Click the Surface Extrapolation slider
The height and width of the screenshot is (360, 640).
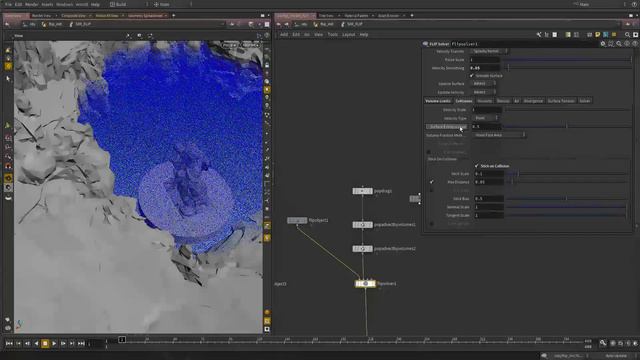(567, 126)
